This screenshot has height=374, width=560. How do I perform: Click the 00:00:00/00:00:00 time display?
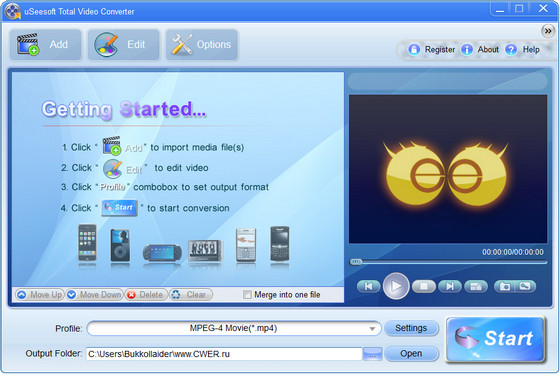(x=513, y=252)
